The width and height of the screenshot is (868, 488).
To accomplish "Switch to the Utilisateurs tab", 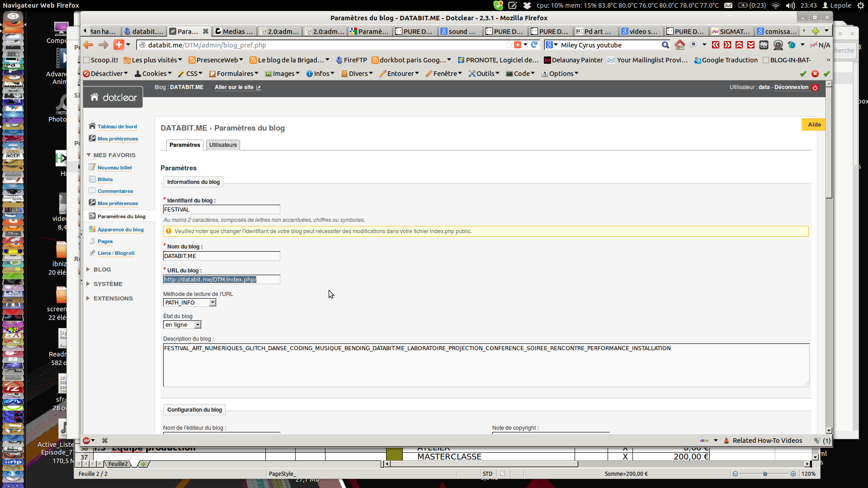I will point(223,145).
